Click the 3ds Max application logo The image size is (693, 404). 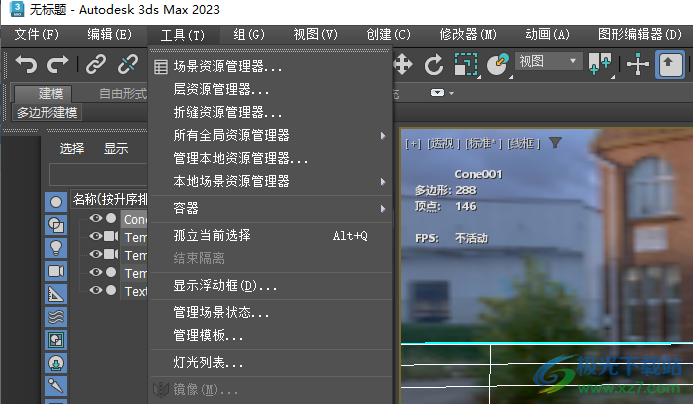[17, 9]
